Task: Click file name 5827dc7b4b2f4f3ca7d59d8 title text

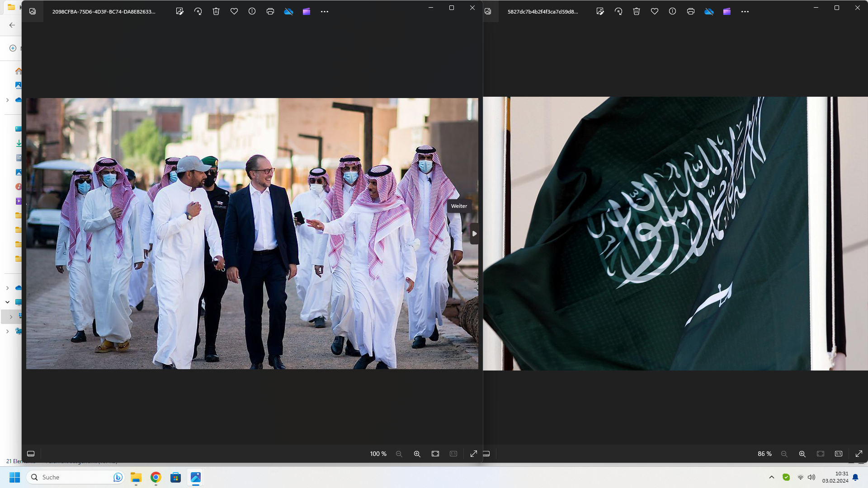Action: coord(543,12)
